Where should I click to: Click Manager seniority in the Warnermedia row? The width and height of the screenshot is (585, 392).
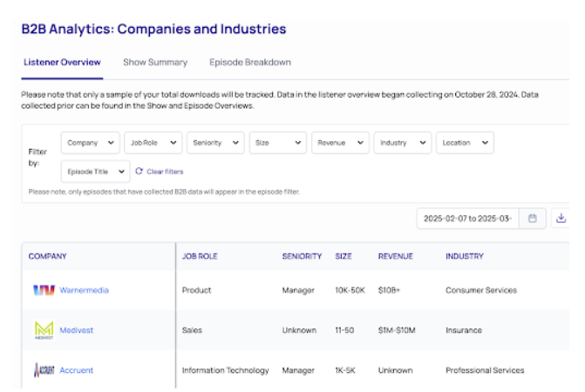coord(298,290)
